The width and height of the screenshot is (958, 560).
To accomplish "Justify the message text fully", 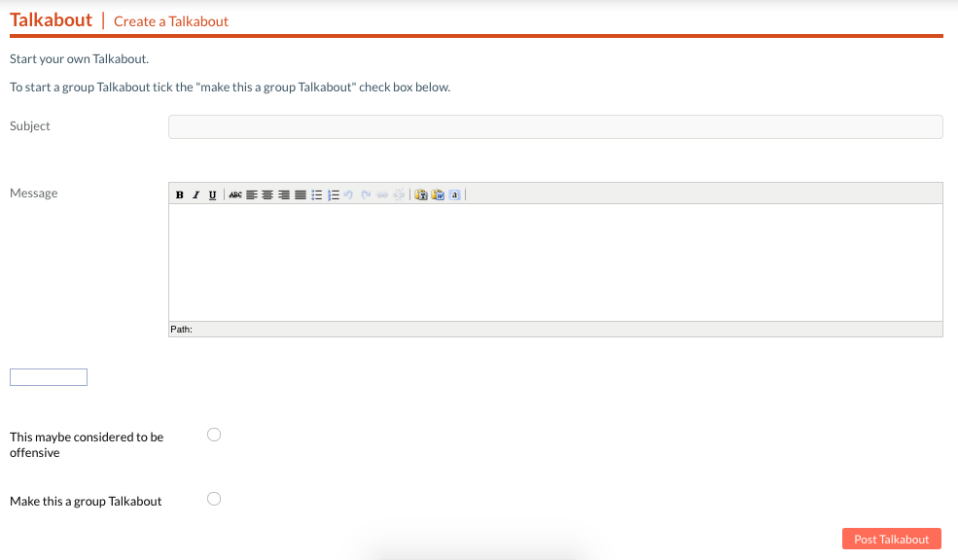I will pyautogui.click(x=300, y=194).
